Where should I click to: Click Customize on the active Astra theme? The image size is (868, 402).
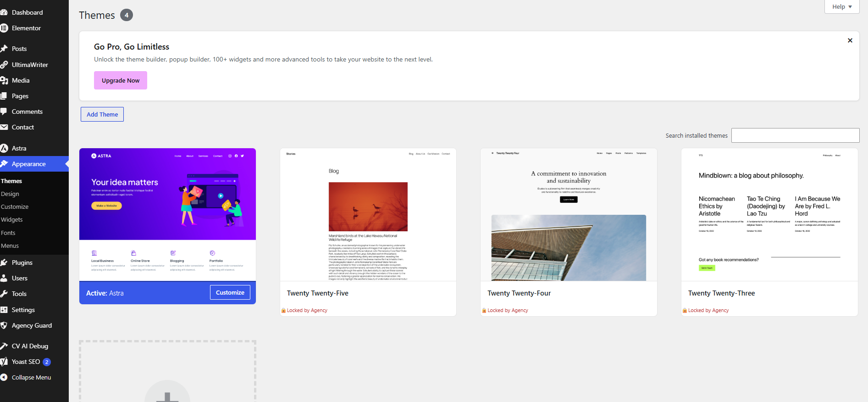click(230, 292)
